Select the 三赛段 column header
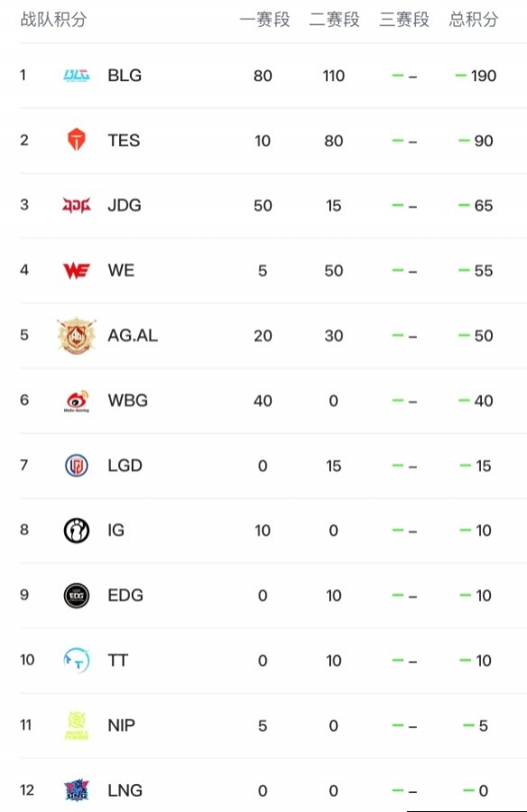The image size is (527, 812). pos(404,20)
